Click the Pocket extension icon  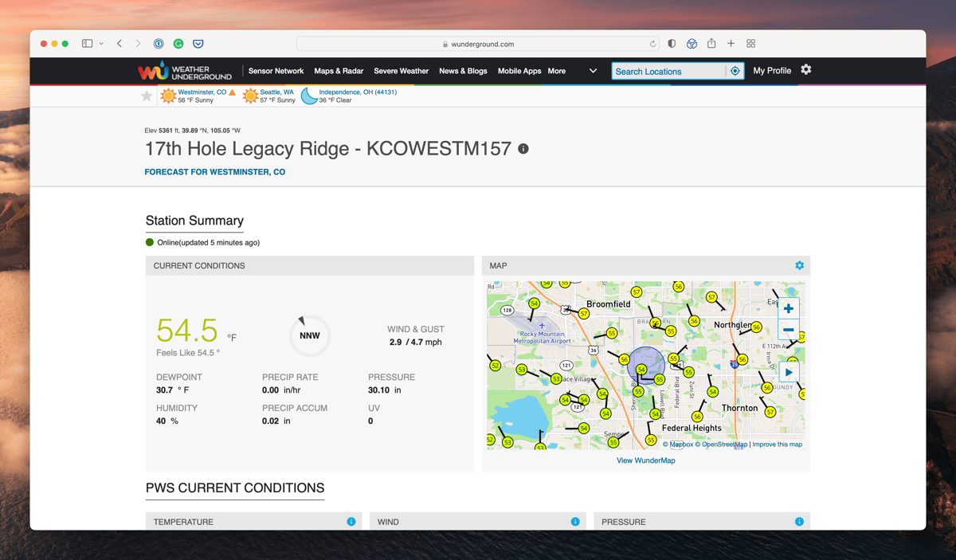198,44
